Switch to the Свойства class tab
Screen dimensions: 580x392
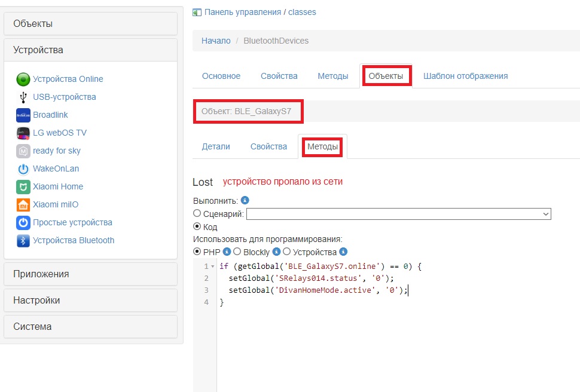(x=279, y=76)
